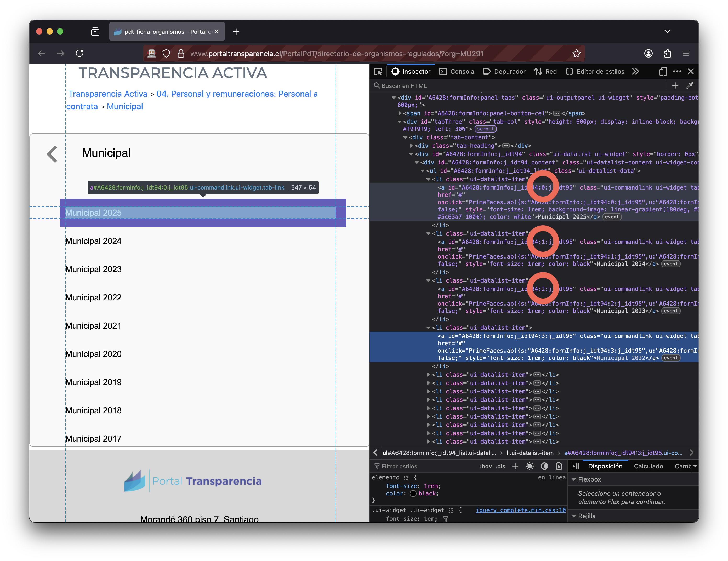Screen dimensions: 728x561
Task: Switch to the Red network tab
Action: pos(545,72)
